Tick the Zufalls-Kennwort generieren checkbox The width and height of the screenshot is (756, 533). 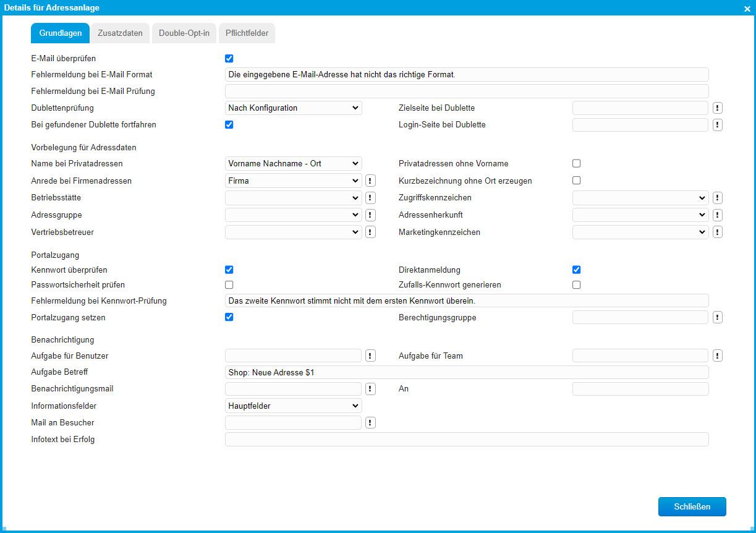(x=576, y=285)
